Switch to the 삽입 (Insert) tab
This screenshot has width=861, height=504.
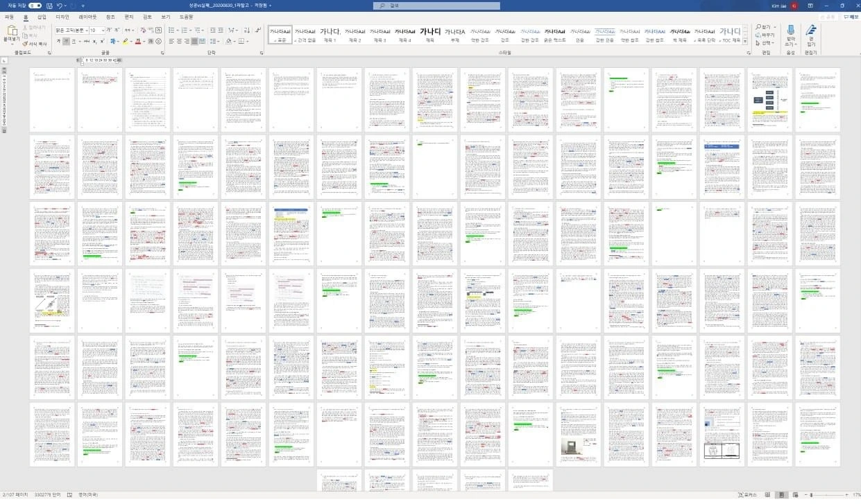(x=42, y=16)
